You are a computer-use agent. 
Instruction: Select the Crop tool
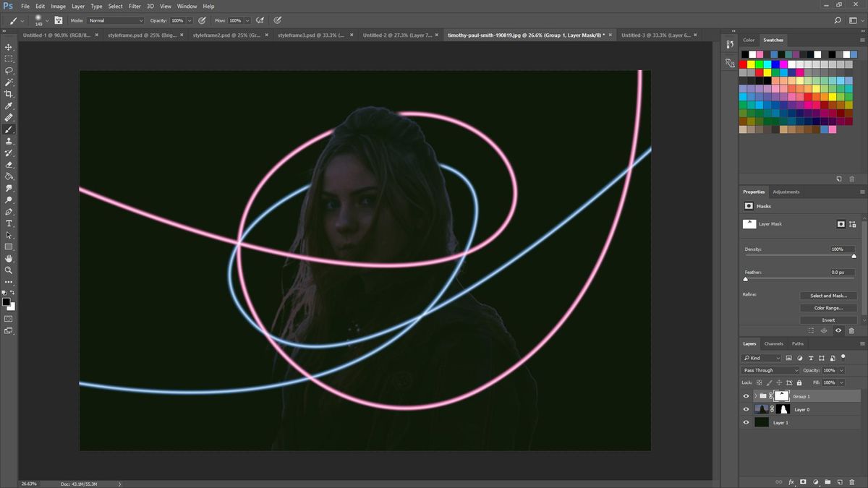tap(9, 95)
